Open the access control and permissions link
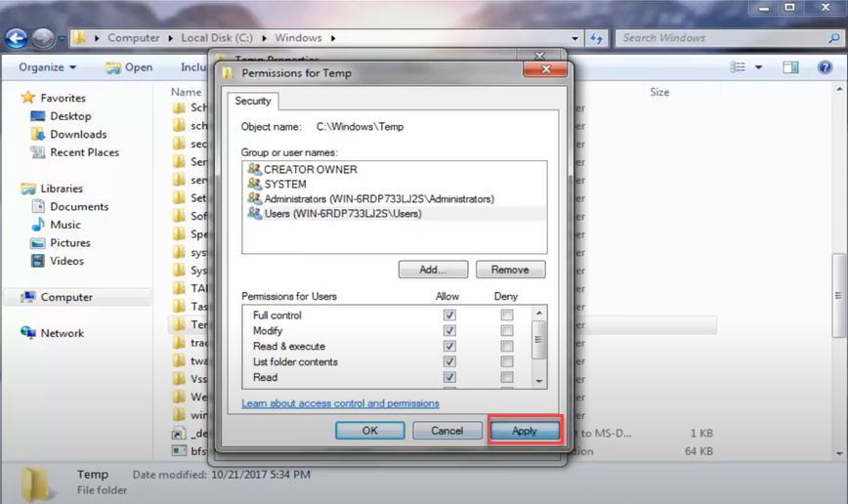The height and width of the screenshot is (504, 848). 340,403
